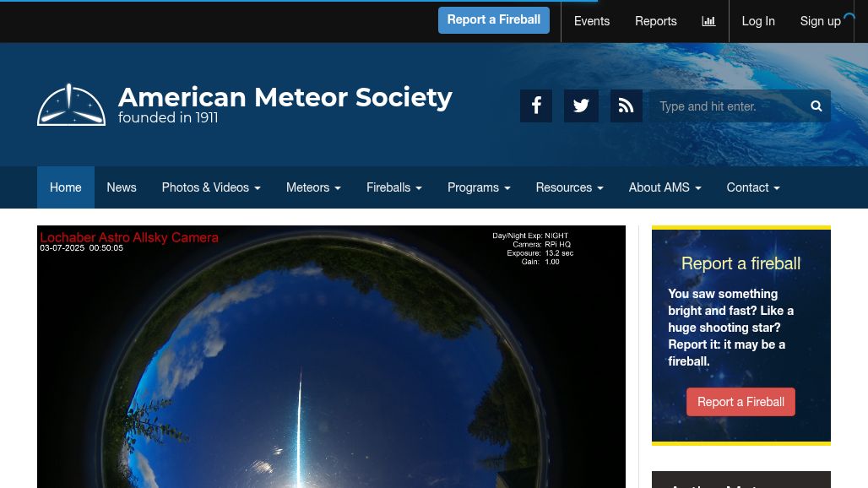Expand the Contact dropdown menu

point(753,187)
